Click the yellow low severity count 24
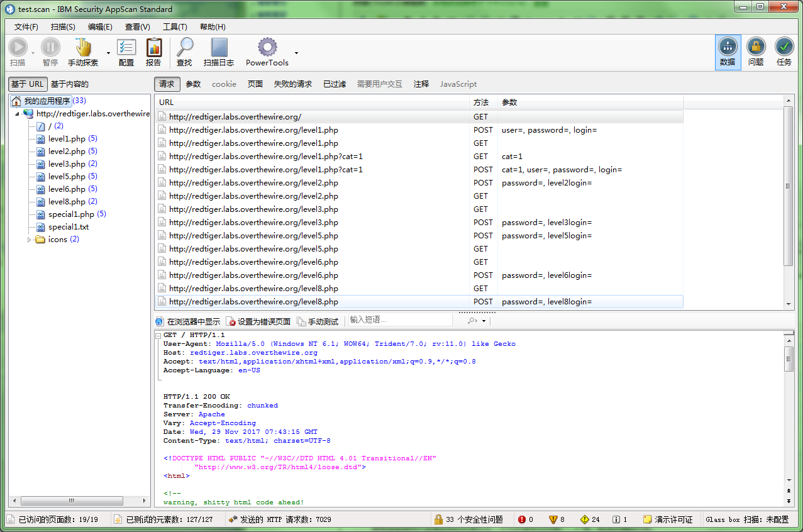This screenshot has height=532, width=803. pos(590,519)
